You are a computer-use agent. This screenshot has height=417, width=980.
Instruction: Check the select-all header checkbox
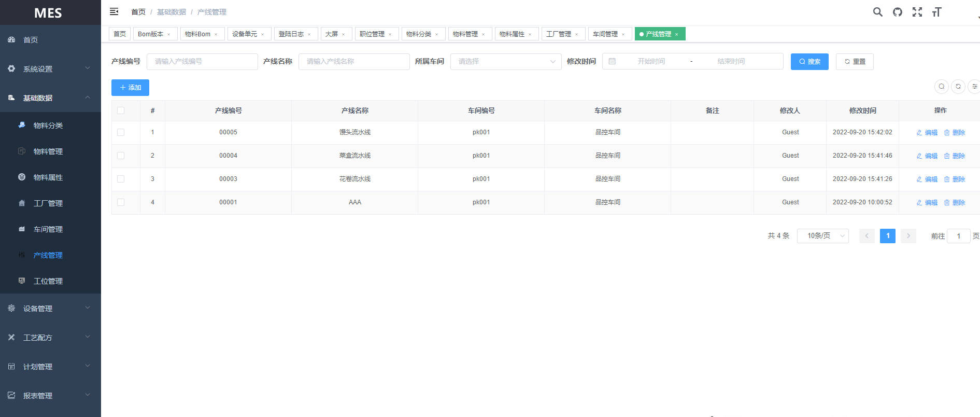click(x=121, y=110)
